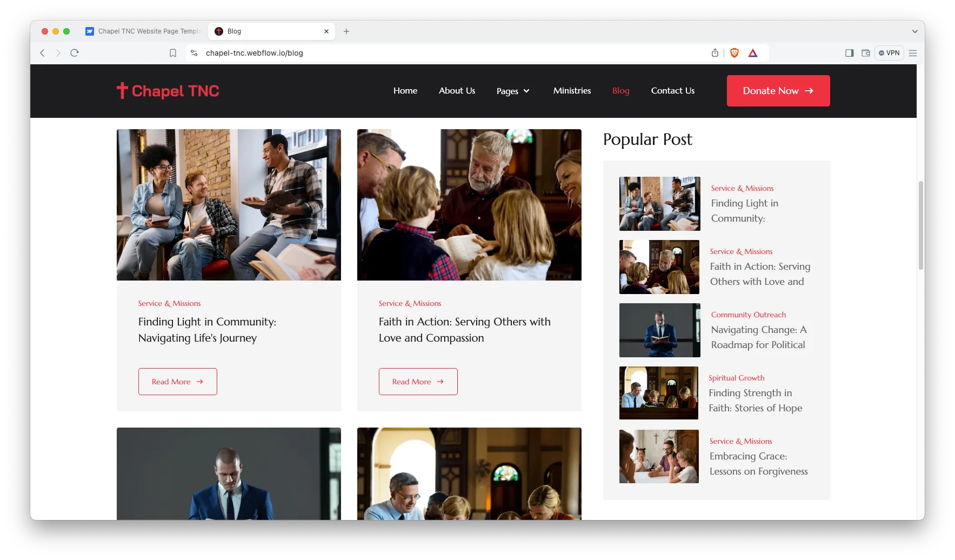Toggle the browser sidebar panel icon

[x=850, y=53]
